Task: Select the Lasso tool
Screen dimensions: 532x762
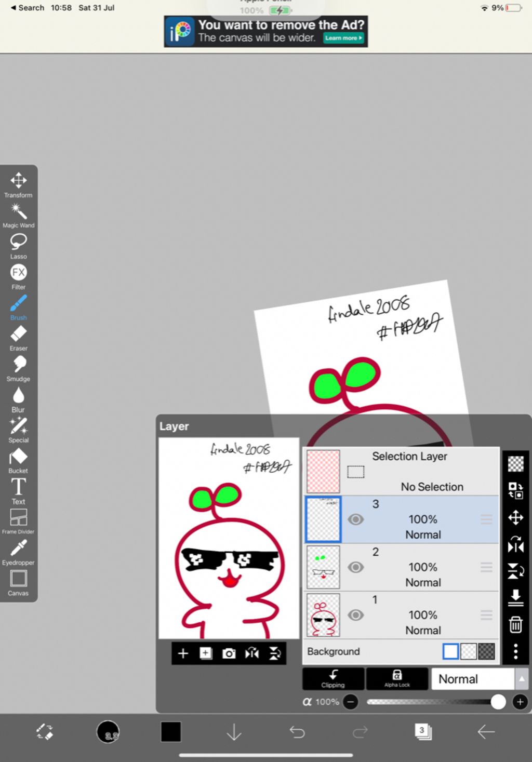Action: tap(18, 245)
